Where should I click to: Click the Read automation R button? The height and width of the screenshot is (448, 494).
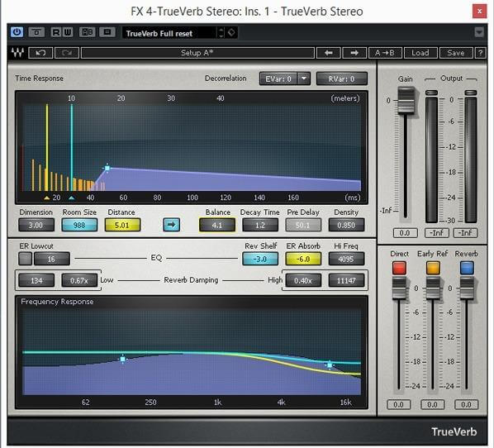(x=56, y=32)
